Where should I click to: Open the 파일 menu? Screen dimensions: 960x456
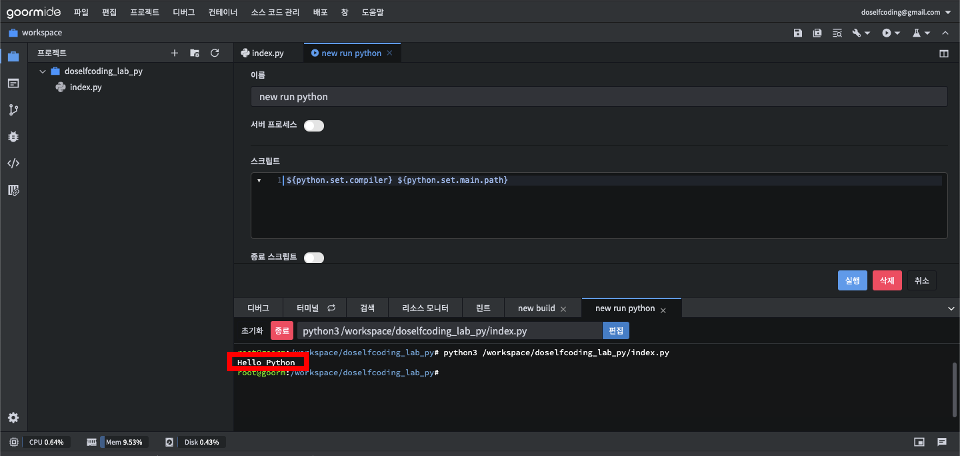click(x=81, y=12)
